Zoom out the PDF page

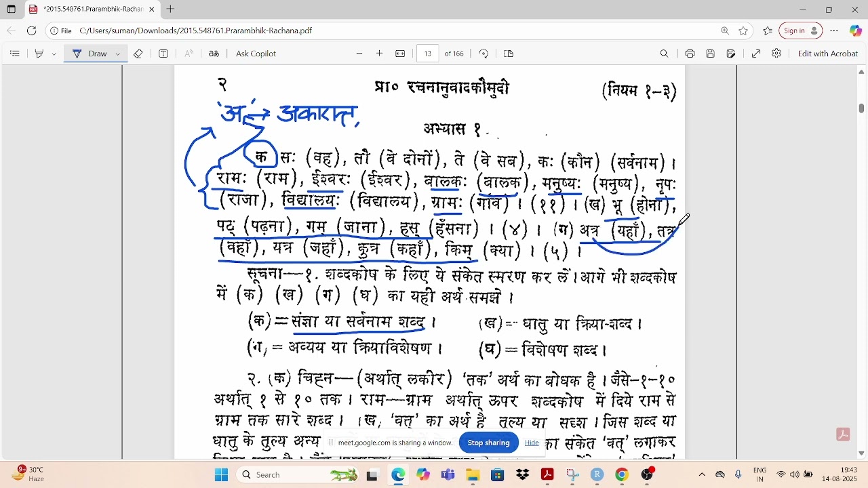click(359, 54)
